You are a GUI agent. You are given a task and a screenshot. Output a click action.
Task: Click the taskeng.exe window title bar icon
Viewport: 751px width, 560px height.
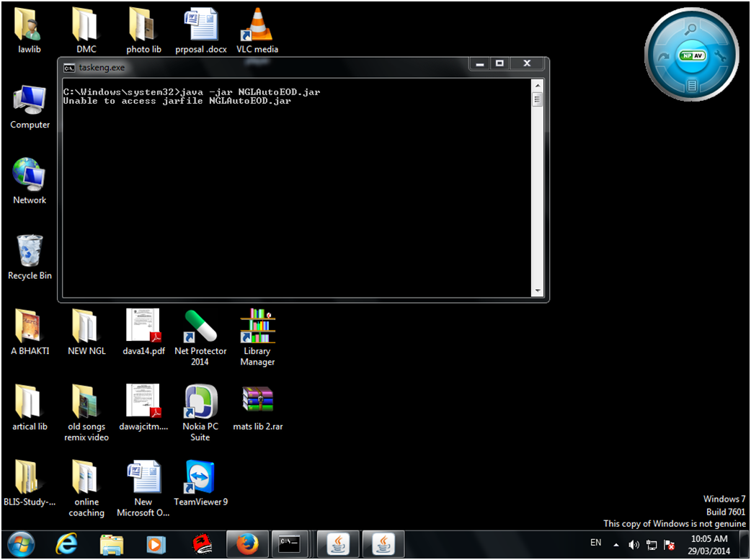click(x=69, y=68)
